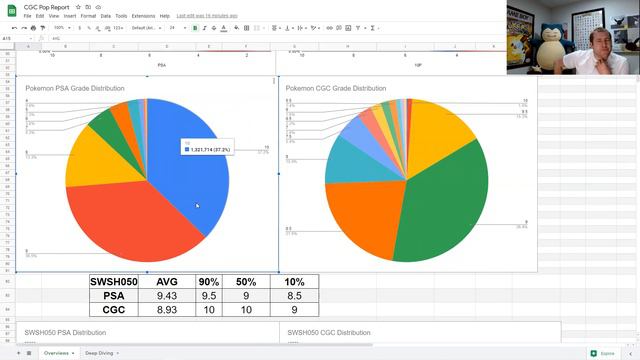Redo the last action
The height and width of the screenshot is (360, 640).
(24, 28)
